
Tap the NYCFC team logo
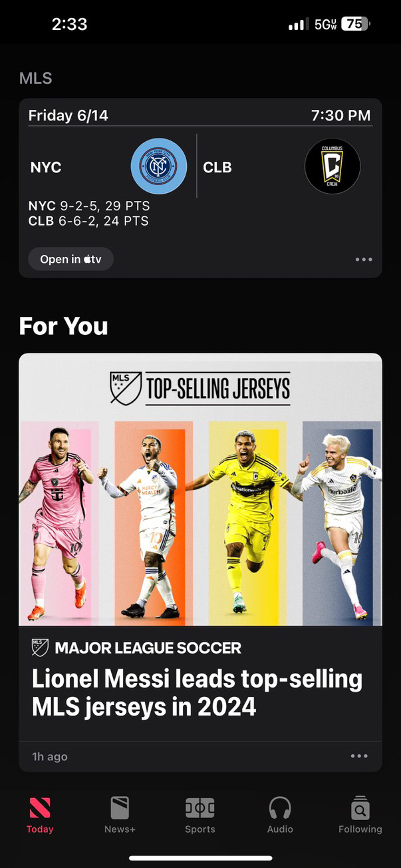(x=158, y=166)
